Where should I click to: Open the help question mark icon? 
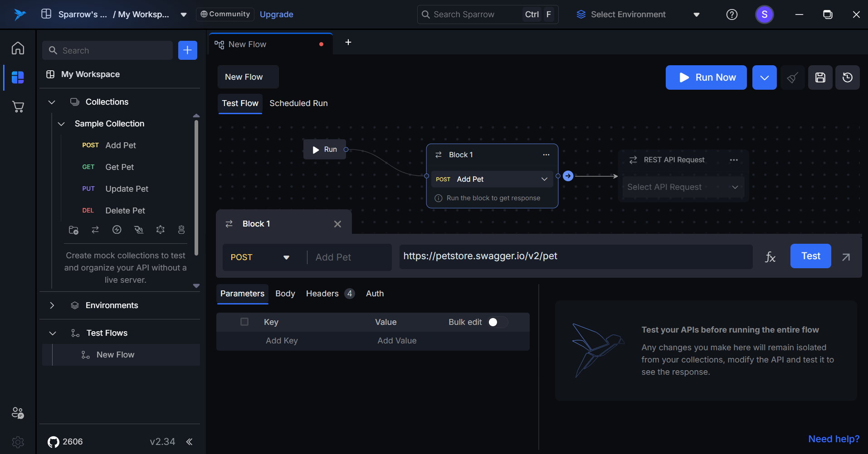[x=731, y=14]
